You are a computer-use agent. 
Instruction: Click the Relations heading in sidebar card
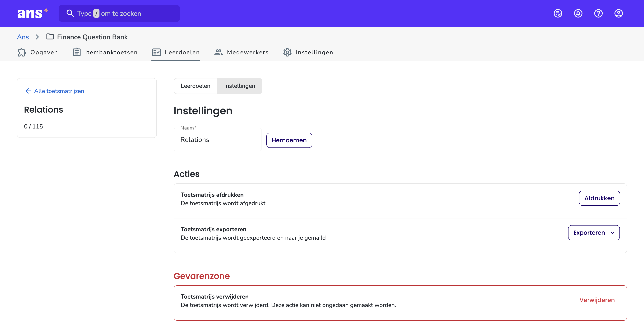click(44, 109)
